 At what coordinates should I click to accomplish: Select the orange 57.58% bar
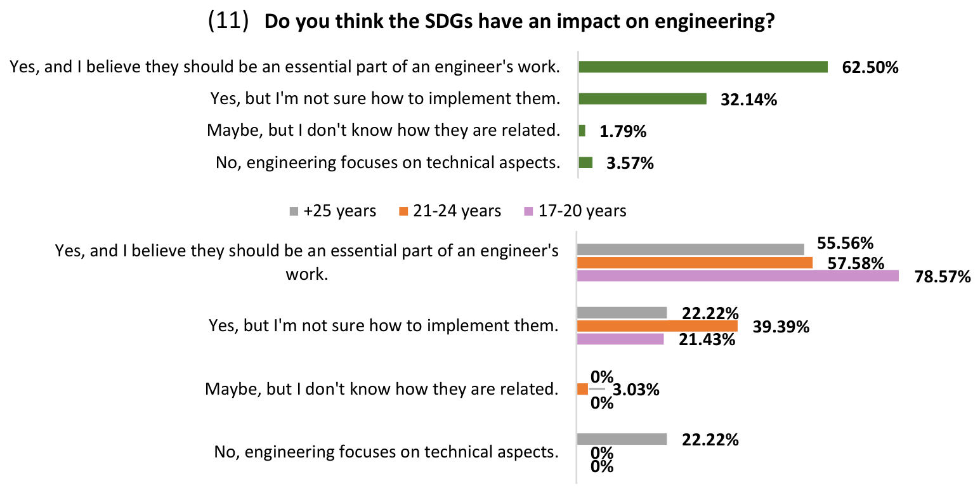(695, 263)
